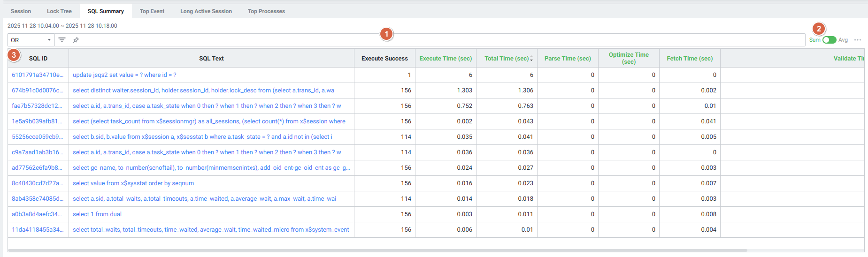Click the pin icon beside filter
This screenshot has width=868, height=257.
tap(76, 40)
